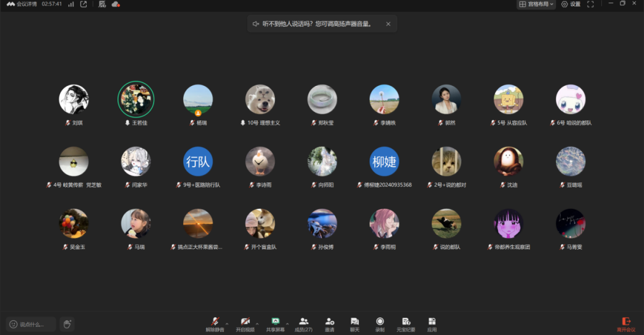Open the grid layout (宫格布局) dropdown
Viewport: 644px width, 335px height.
536,4
